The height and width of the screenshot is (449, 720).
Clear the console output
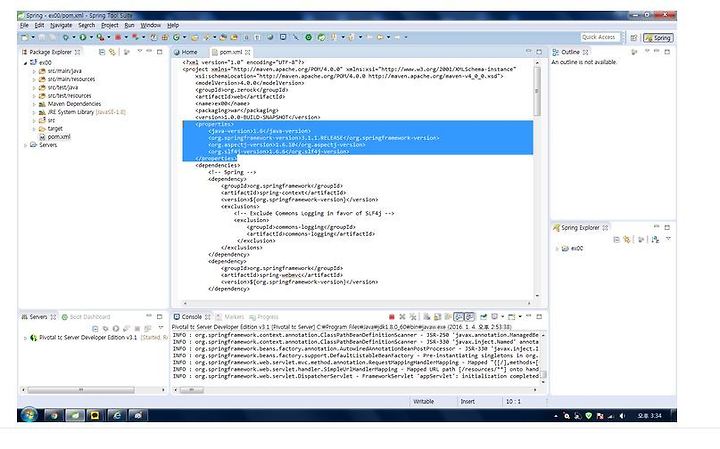click(x=427, y=317)
